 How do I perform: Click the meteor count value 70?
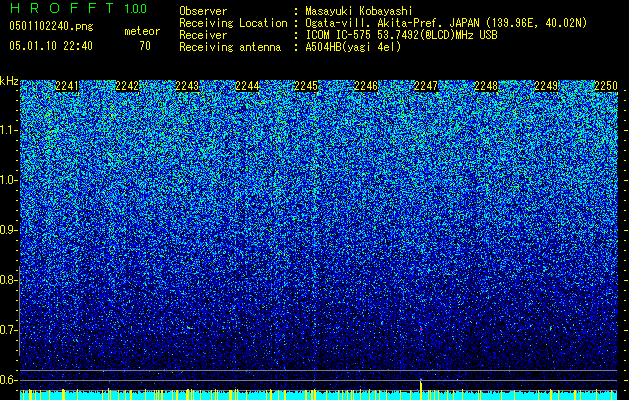(145, 46)
